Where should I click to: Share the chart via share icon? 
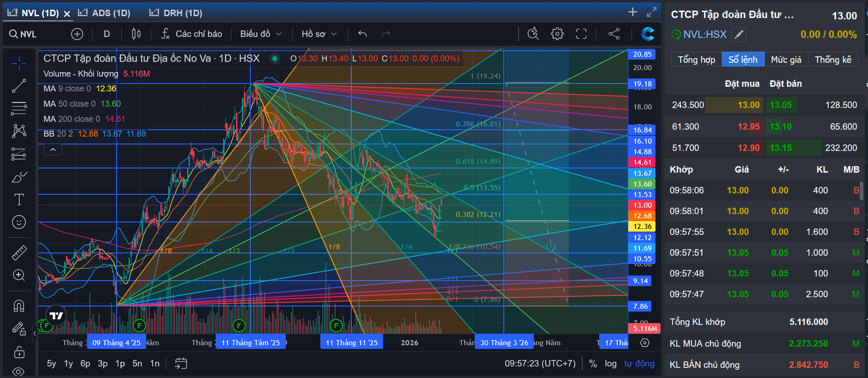click(x=614, y=34)
